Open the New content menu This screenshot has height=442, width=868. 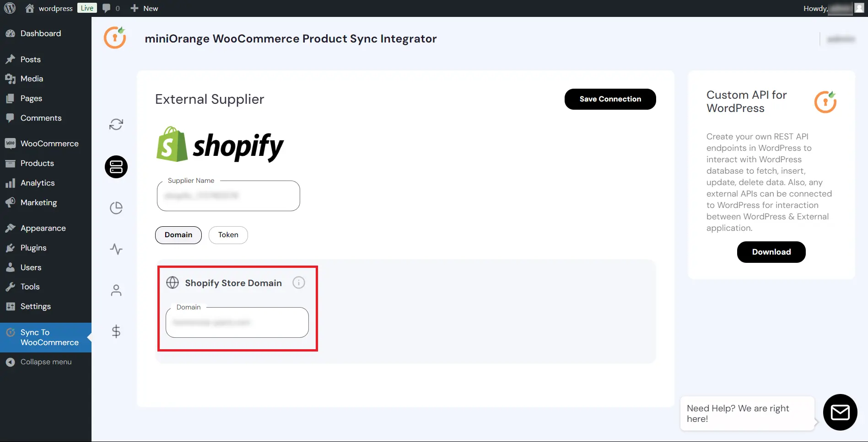click(x=144, y=8)
